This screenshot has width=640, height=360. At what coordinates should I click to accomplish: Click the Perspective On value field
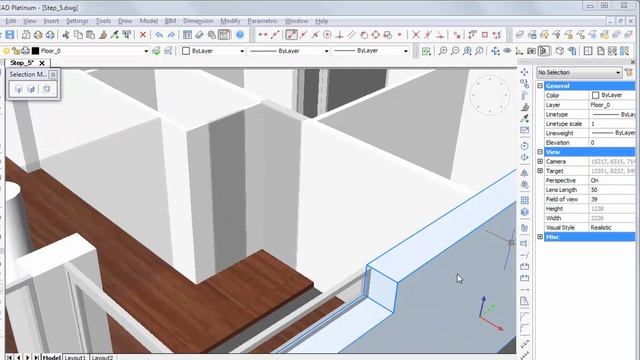[x=612, y=180]
